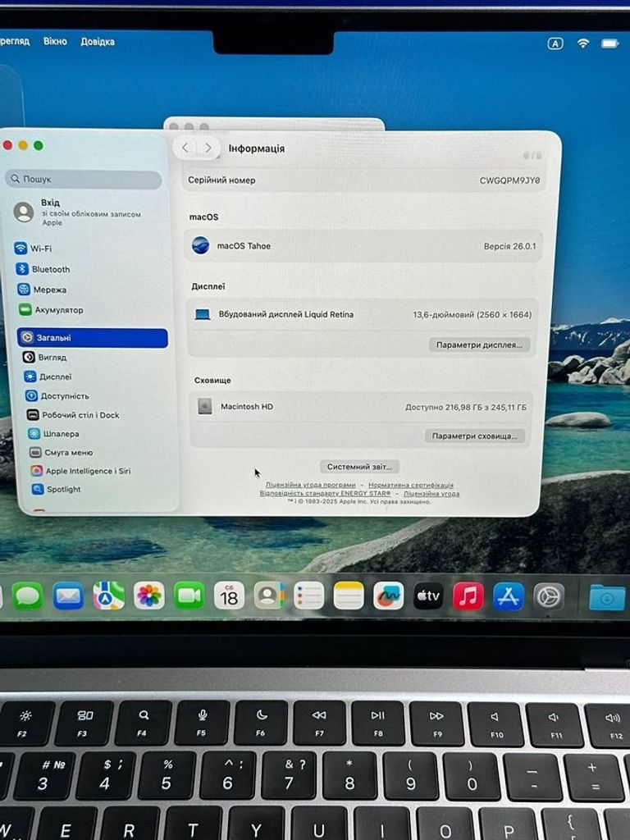Open the input source menu (A)

tap(555, 43)
